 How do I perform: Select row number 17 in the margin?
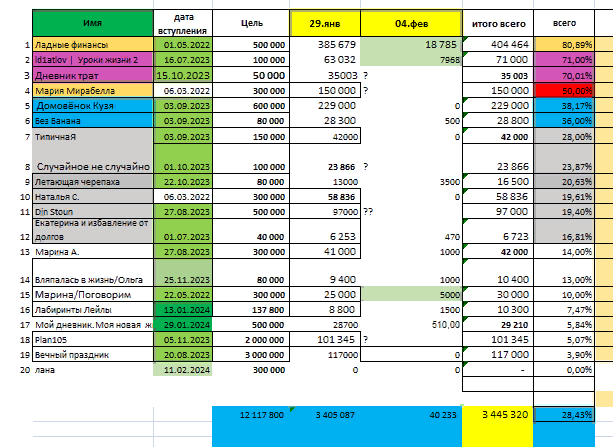pos(25,325)
